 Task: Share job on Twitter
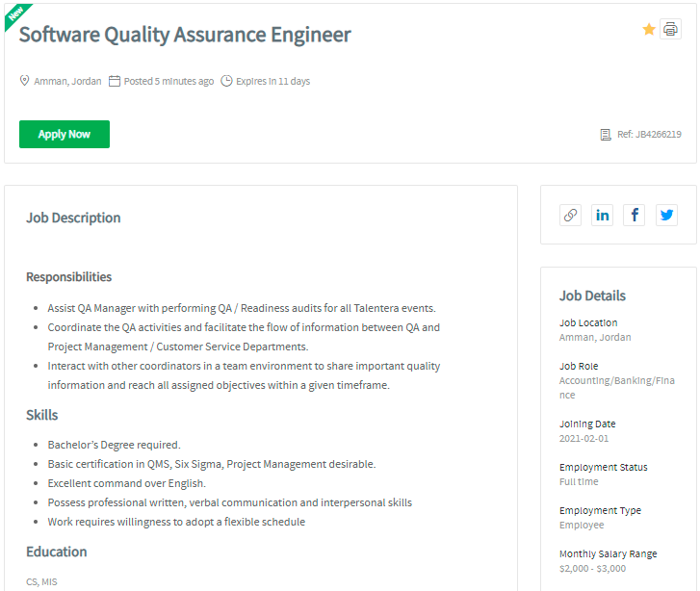click(x=666, y=215)
